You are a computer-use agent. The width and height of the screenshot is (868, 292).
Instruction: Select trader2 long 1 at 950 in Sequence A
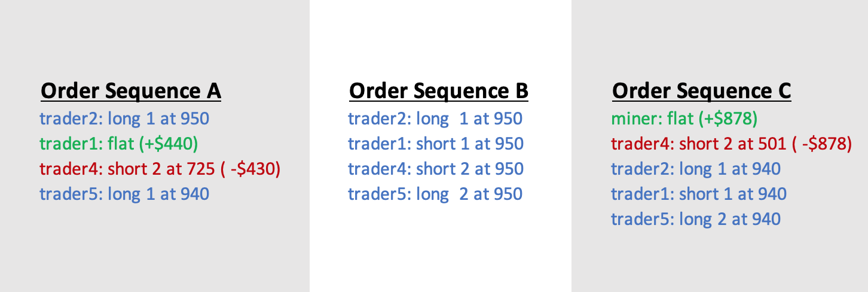tap(125, 118)
